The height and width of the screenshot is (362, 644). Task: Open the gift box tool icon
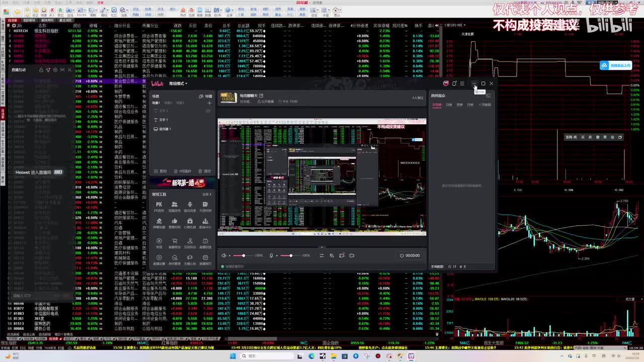[190, 222]
